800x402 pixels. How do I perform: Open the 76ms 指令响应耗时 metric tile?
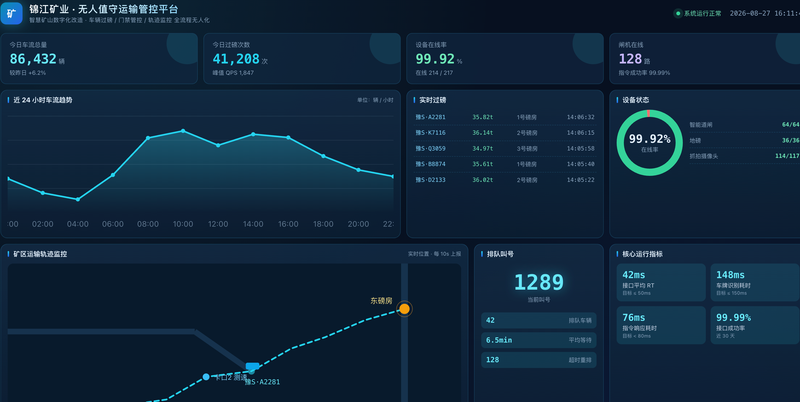point(661,325)
